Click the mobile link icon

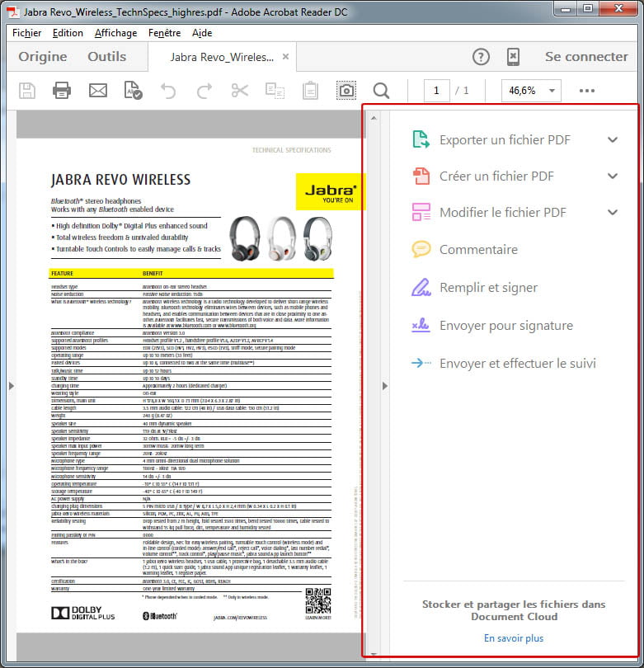tap(513, 57)
